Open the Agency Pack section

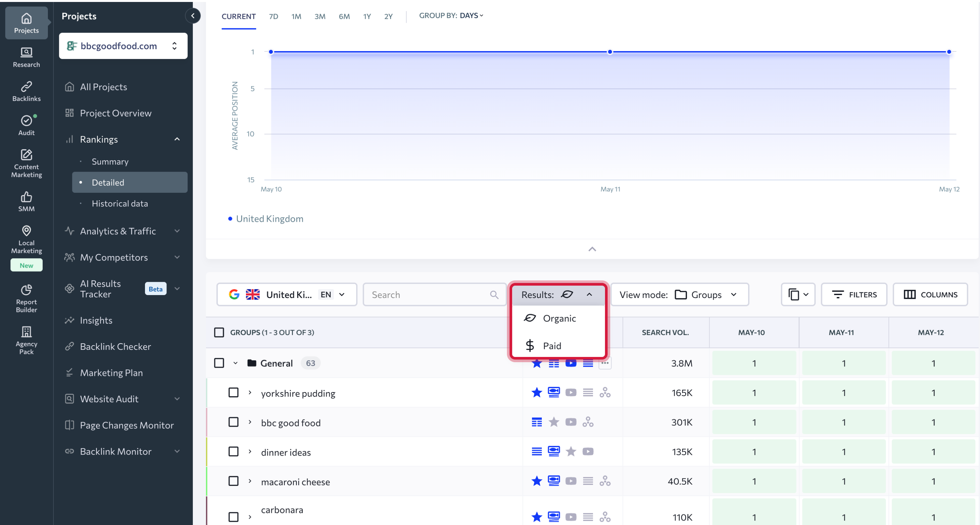(26, 339)
